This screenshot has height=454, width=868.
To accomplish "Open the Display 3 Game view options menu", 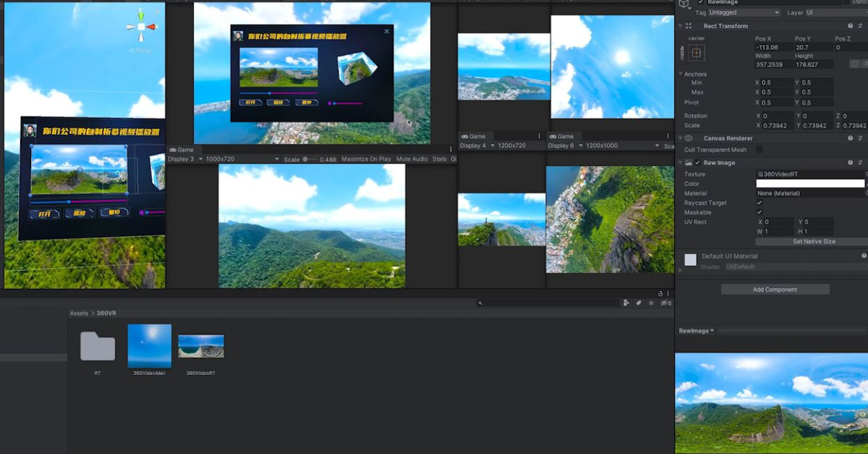I will tap(451, 150).
